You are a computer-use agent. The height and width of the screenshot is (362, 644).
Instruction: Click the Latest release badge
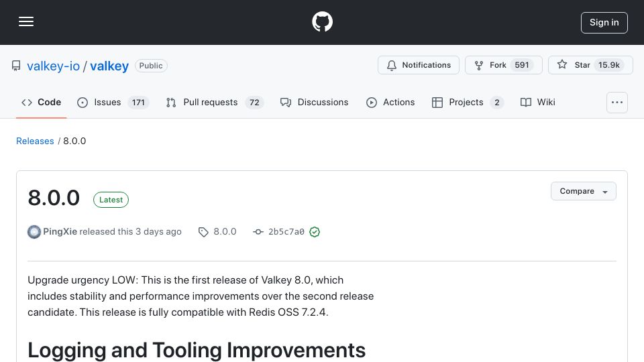111,200
